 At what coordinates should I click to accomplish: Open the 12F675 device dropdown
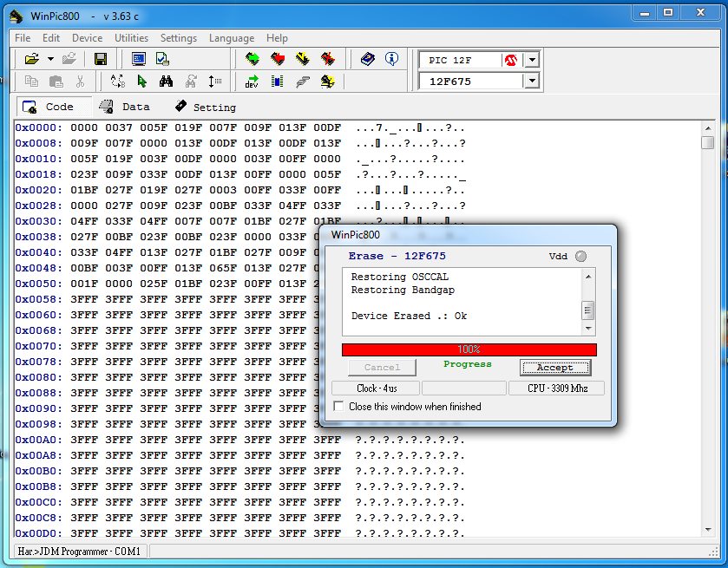[532, 82]
